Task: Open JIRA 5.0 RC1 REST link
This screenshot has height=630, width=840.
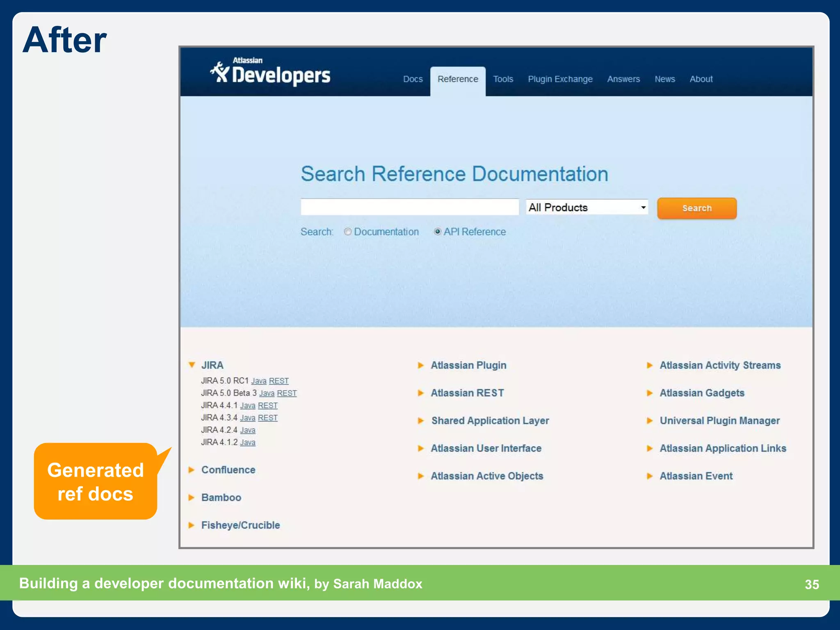Action: click(x=279, y=381)
